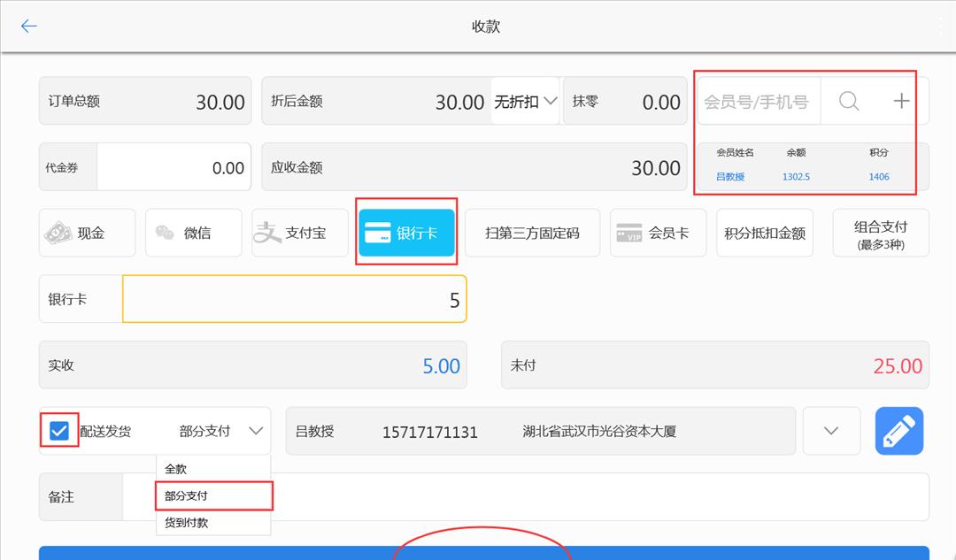Click the 应收金额 receivable amount field
This screenshot has height=560, width=956.
point(474,167)
